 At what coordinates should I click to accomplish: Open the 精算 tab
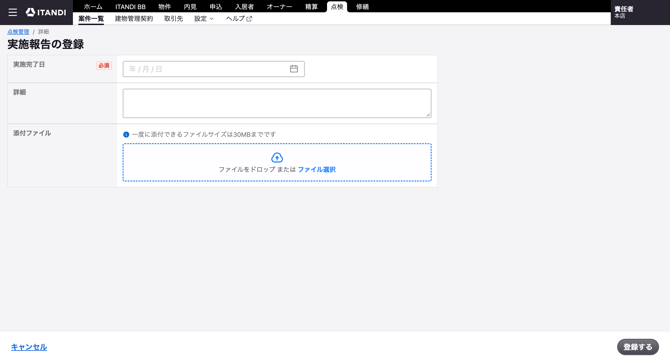point(311,7)
